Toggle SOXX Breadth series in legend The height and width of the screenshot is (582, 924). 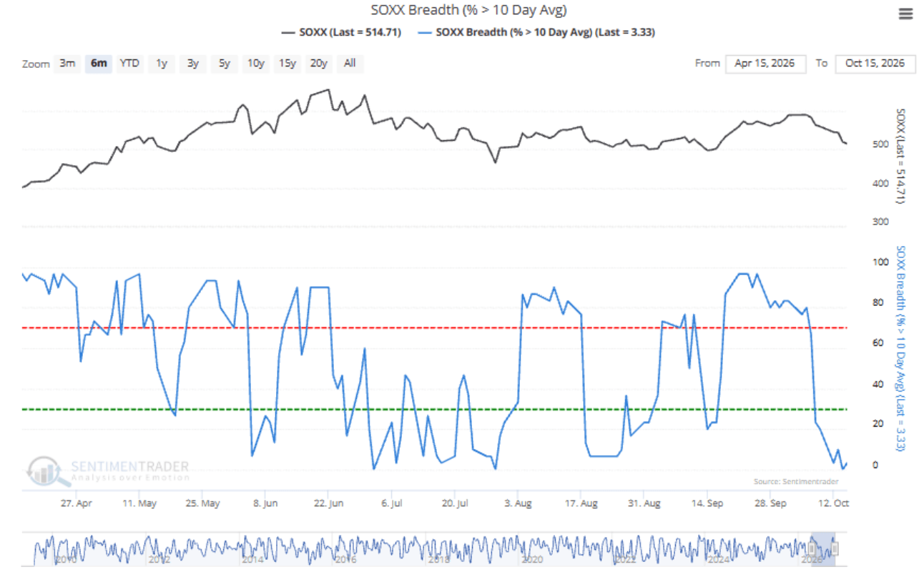(536, 32)
